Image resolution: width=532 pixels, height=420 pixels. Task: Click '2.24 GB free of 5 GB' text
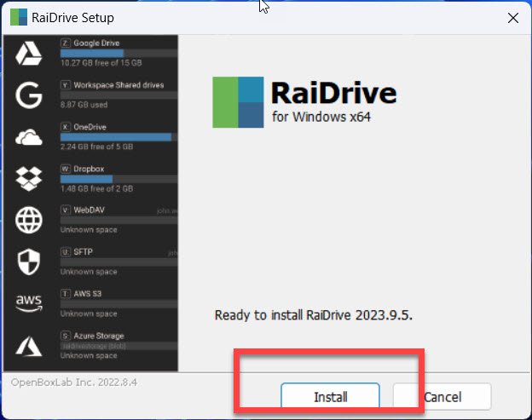click(96, 147)
